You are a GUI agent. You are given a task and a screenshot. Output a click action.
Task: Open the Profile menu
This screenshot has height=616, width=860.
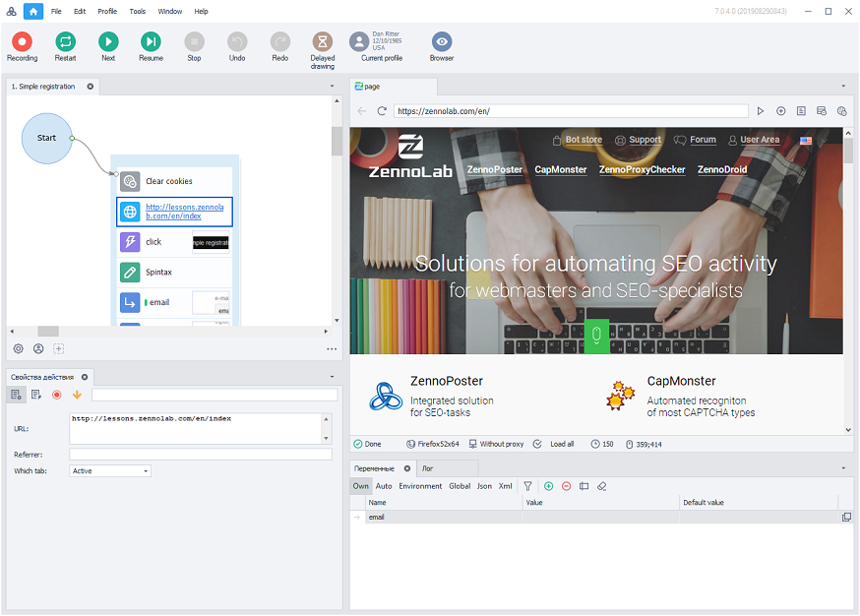[107, 11]
